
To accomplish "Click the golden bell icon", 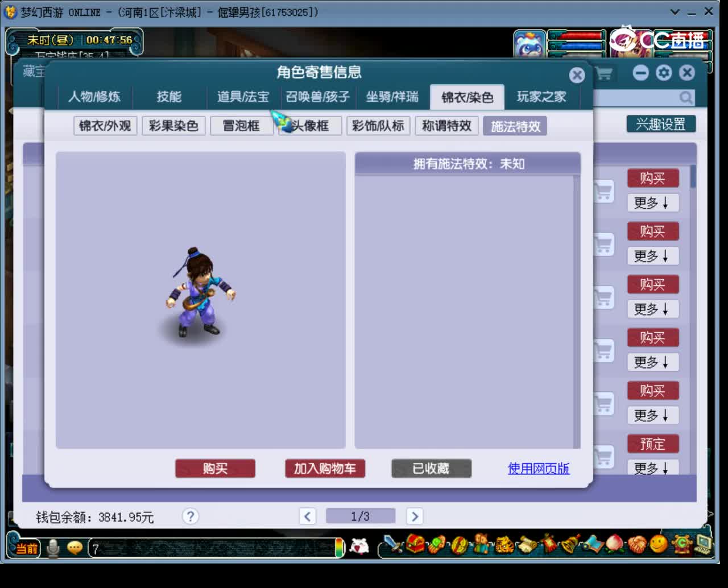I will (570, 545).
